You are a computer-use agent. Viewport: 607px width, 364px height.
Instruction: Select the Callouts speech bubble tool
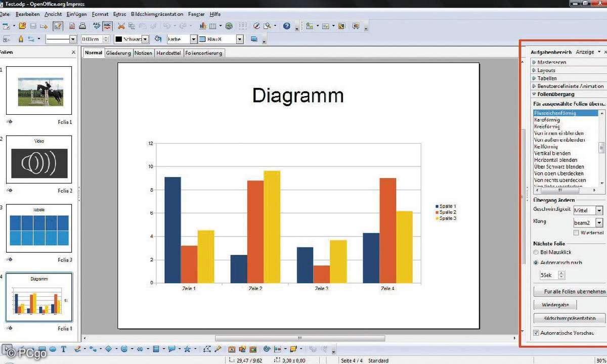[171, 349]
